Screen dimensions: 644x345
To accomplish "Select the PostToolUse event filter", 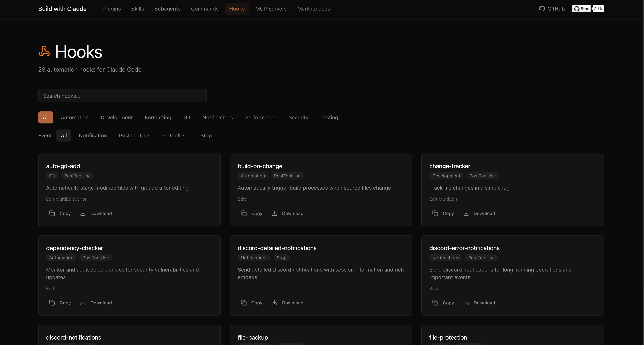I will pos(134,135).
